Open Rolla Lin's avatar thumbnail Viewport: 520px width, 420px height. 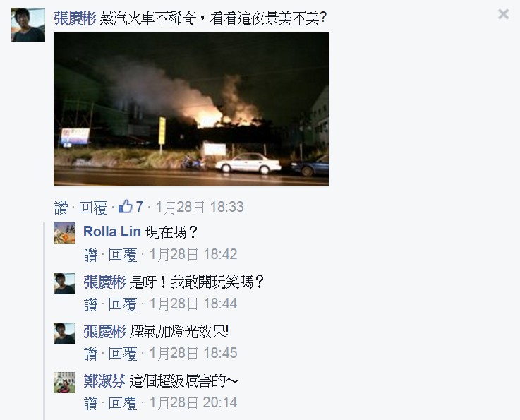click(x=64, y=233)
